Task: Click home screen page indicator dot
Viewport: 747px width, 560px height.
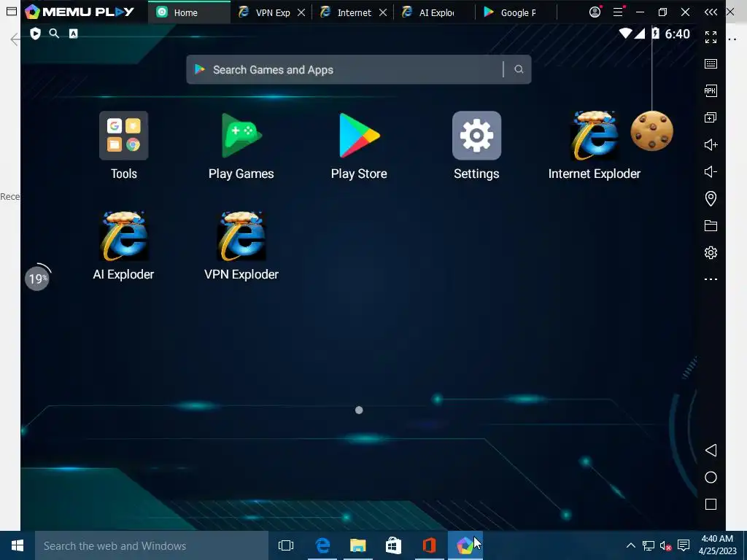Action: [x=359, y=410]
